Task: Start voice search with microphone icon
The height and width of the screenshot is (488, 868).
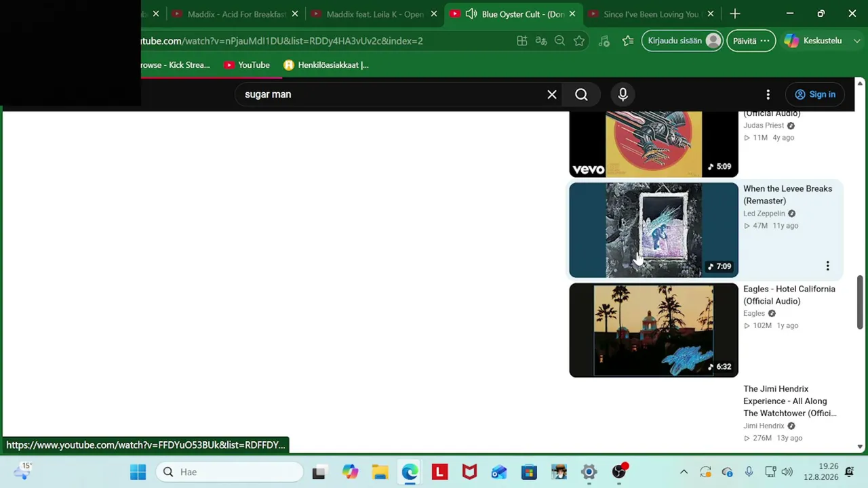Action: (623, 94)
